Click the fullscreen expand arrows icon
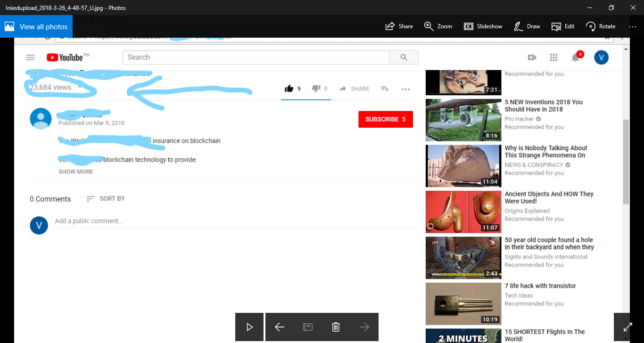The height and width of the screenshot is (343, 644). [x=628, y=327]
